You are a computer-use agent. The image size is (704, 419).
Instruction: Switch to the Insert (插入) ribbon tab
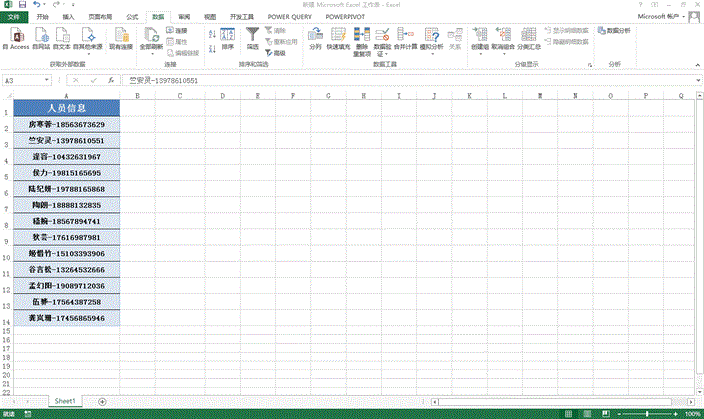click(68, 17)
